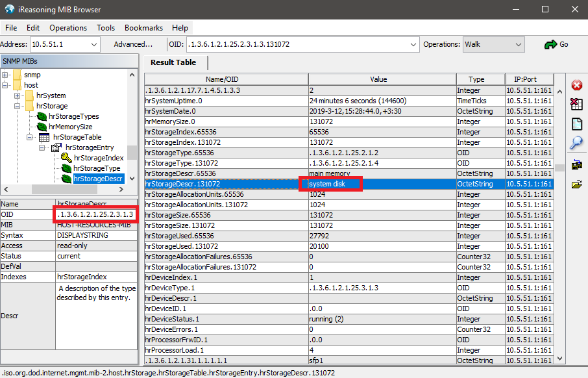Click result table scrollbar up arrow
Viewport: 588px width, 378px height.
pos(560,92)
